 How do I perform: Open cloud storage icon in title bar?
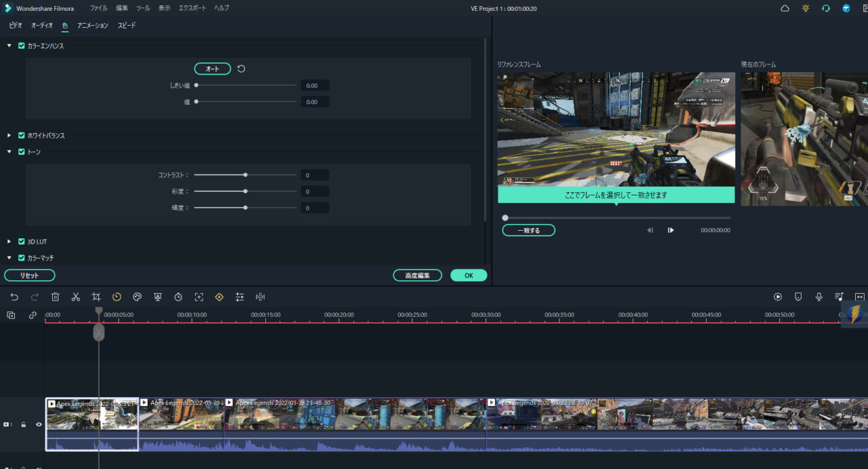coord(785,8)
